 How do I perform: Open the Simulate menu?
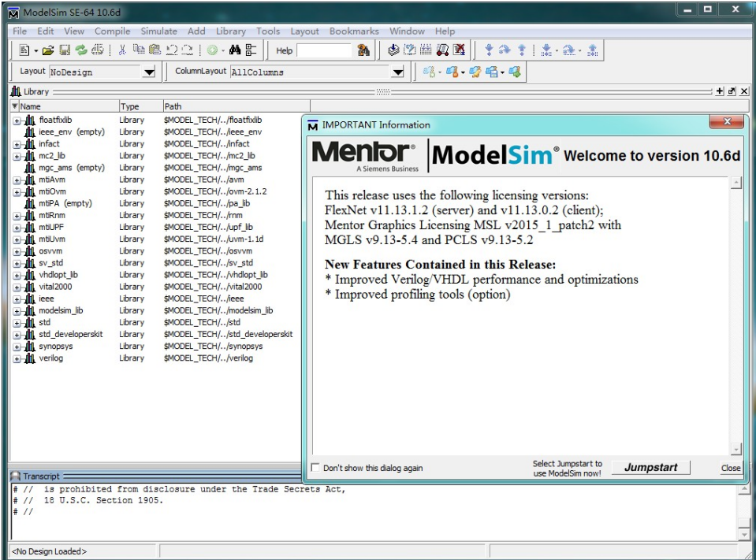click(x=158, y=31)
